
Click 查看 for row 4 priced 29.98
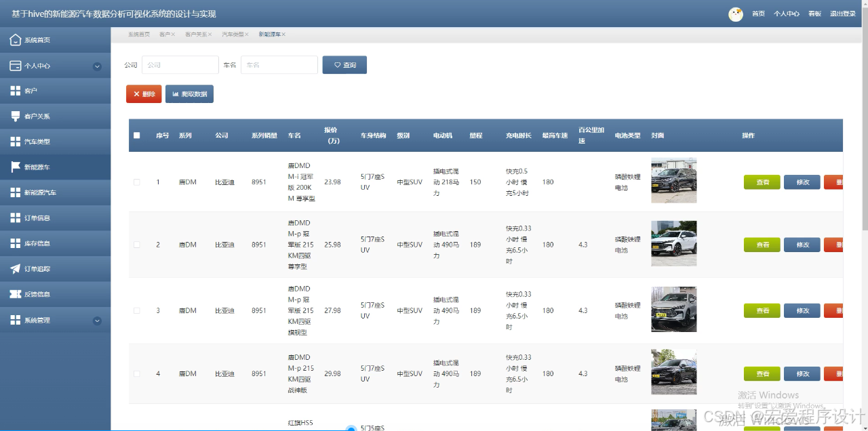coord(762,373)
